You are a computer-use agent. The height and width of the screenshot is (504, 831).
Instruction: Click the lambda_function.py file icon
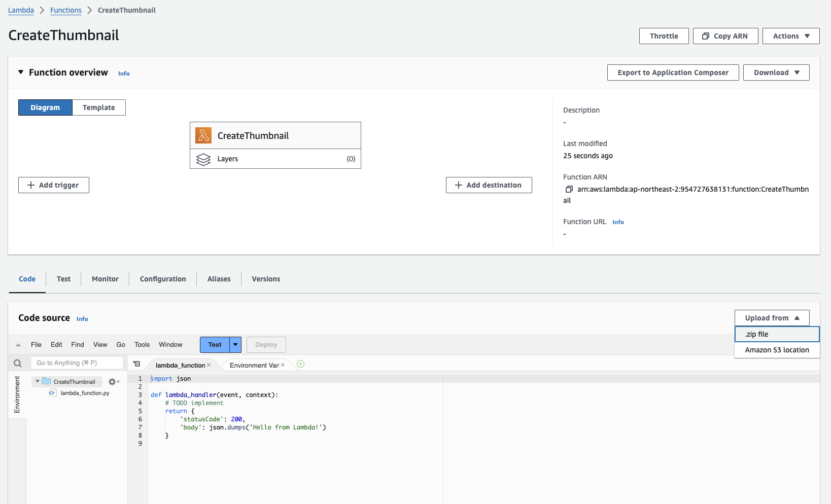[52, 393]
